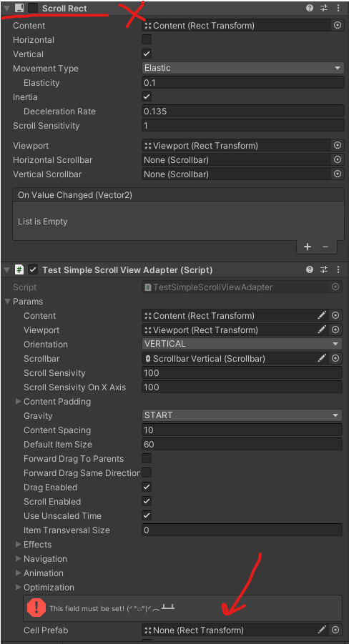
Task: Open object picker for Vertical Scrollbar field
Action: click(338, 174)
